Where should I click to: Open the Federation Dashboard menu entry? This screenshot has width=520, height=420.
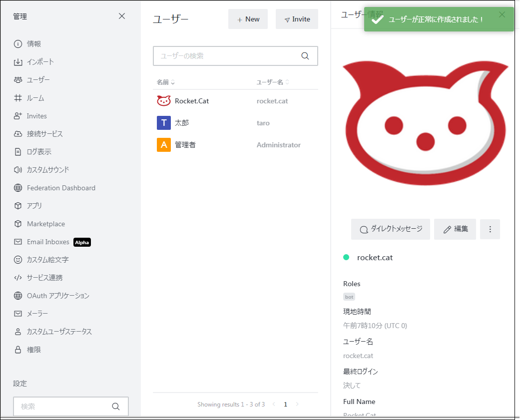tap(61, 188)
